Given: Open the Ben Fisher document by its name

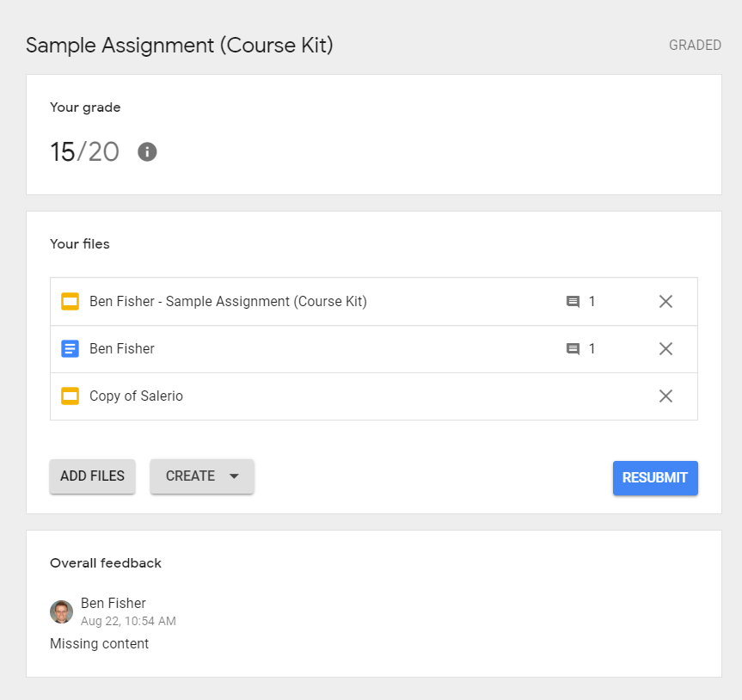Looking at the screenshot, I should [x=122, y=349].
